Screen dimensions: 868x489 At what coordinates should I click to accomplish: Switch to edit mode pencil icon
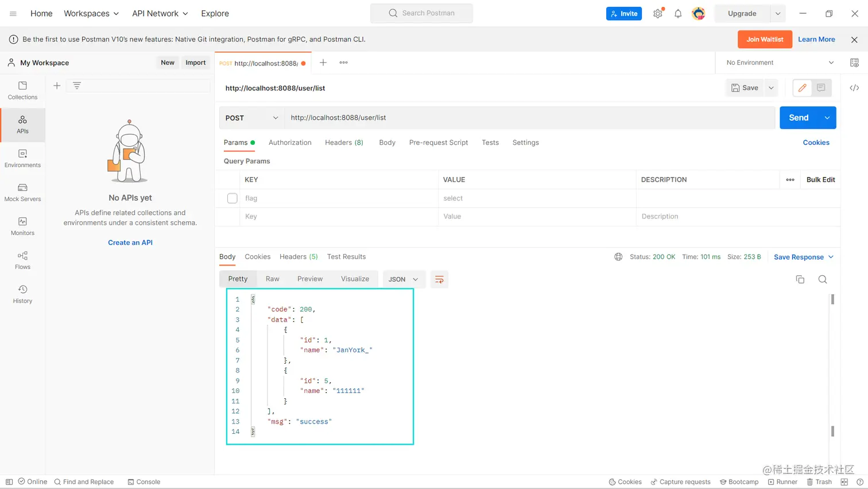coord(803,88)
